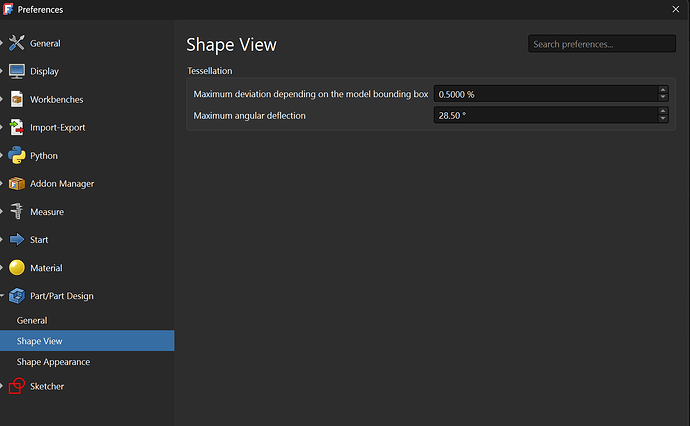Click the Display monitor icon
The image size is (690, 426).
coord(17,71)
